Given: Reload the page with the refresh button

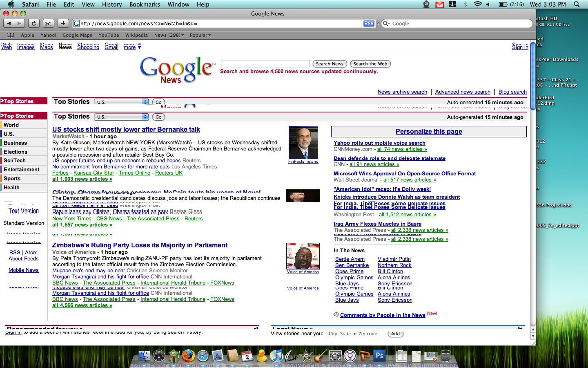Looking at the screenshot, I should point(34,23).
